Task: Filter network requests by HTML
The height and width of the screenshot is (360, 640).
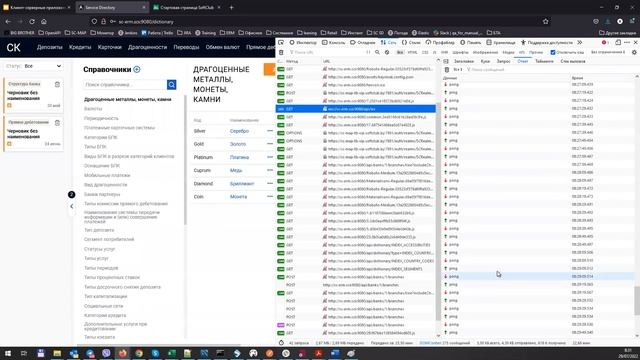Action: tap(412, 52)
